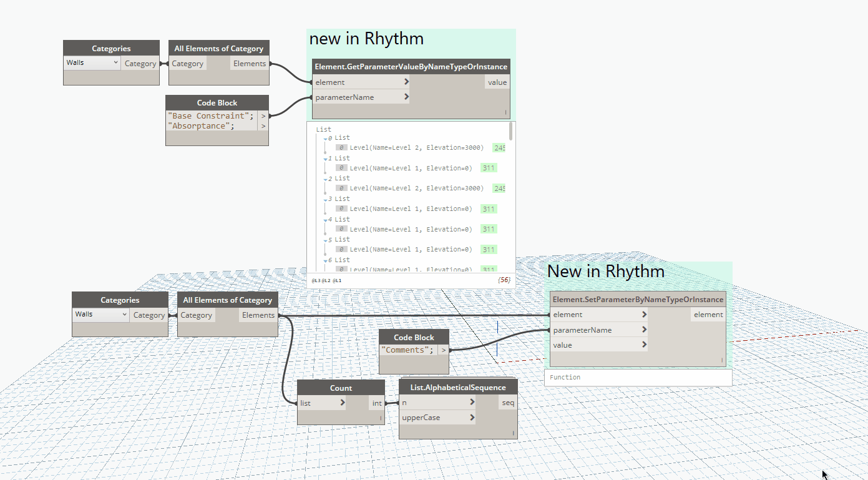Viewport: 868px width, 480px height.
Task: Edit the "Absorptance" code line
Action: tap(202, 126)
